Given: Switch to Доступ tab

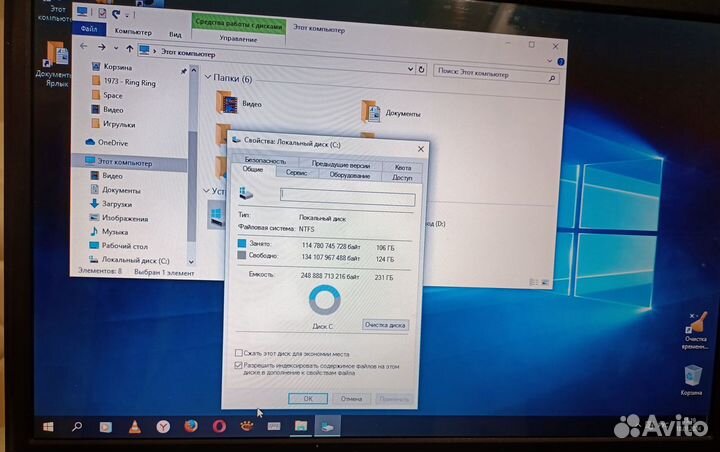Looking at the screenshot, I should pos(402,177).
